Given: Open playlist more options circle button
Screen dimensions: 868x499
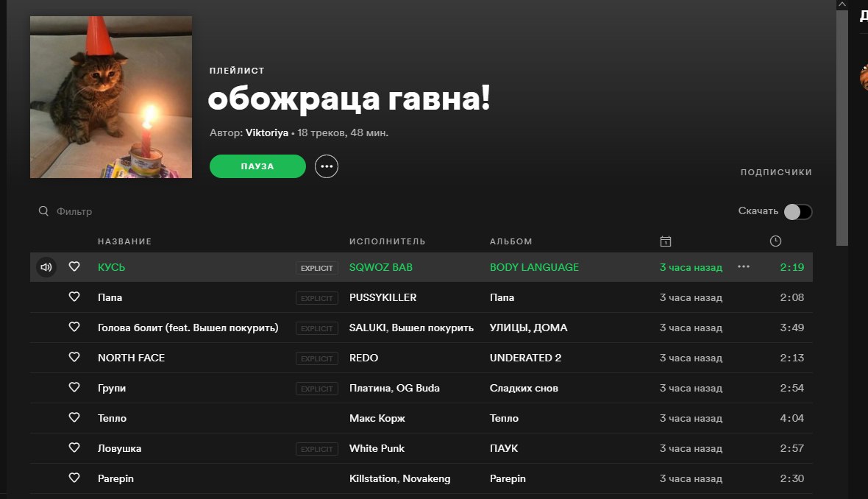Looking at the screenshot, I should pos(327,166).
